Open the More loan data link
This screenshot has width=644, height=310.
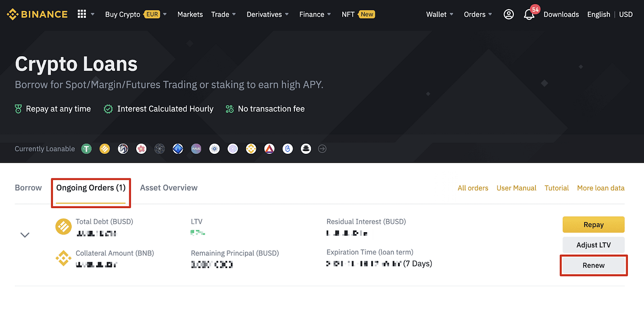pos(601,188)
